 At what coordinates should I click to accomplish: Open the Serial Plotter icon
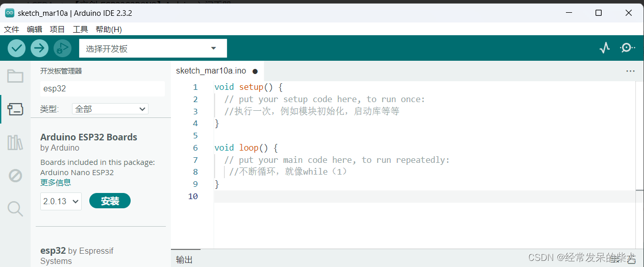(x=605, y=48)
